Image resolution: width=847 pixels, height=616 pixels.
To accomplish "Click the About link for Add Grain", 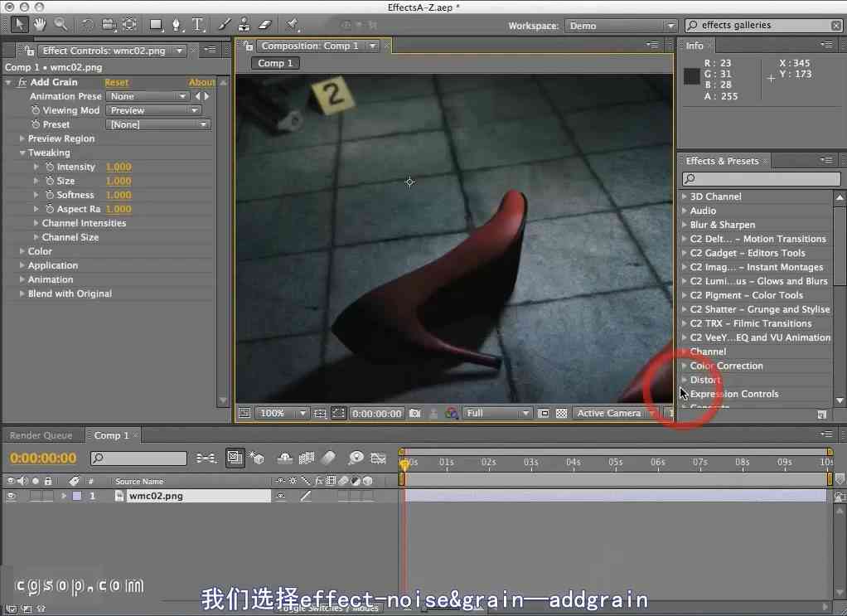I will (x=201, y=83).
